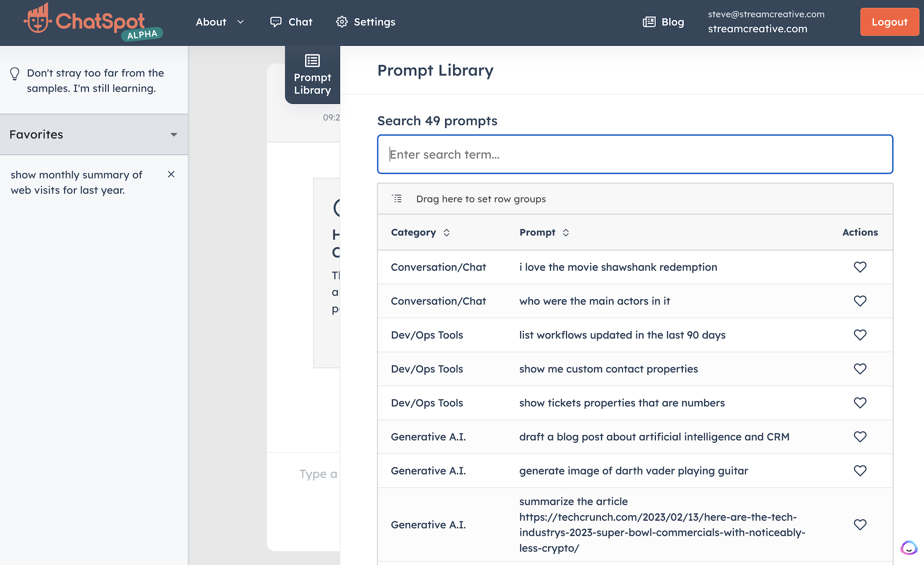Click inside the prompt search field
This screenshot has width=924, height=565.
click(x=634, y=154)
